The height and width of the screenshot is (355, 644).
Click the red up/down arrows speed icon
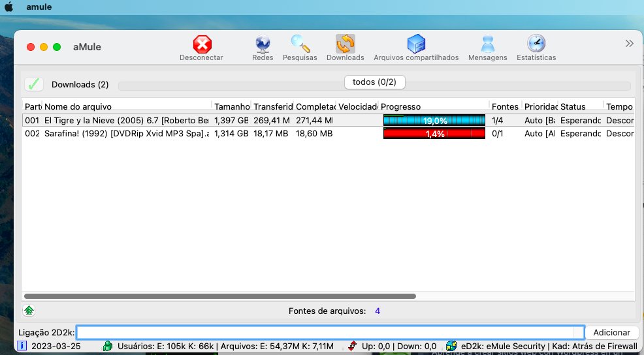tap(353, 346)
